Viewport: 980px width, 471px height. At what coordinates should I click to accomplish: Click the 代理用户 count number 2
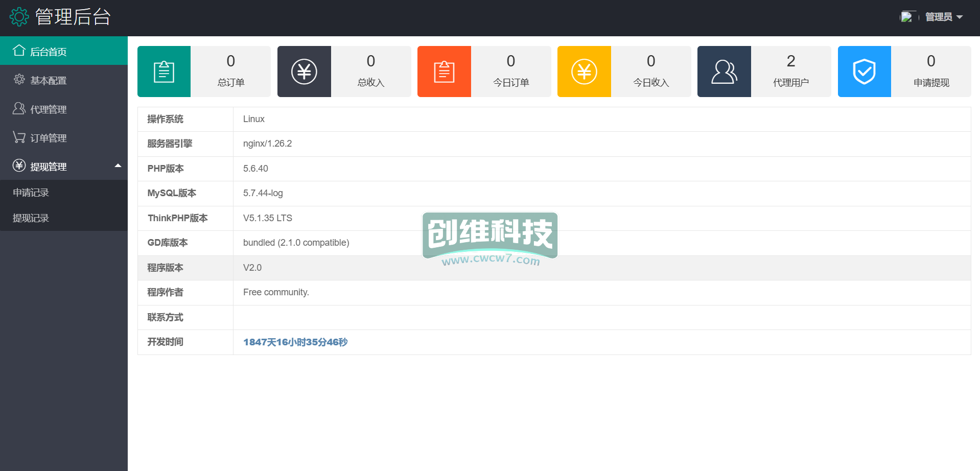(790, 61)
